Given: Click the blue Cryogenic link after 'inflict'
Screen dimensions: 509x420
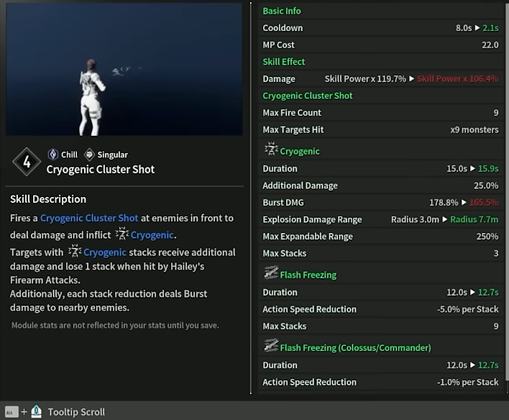Looking at the screenshot, I should (153, 235).
